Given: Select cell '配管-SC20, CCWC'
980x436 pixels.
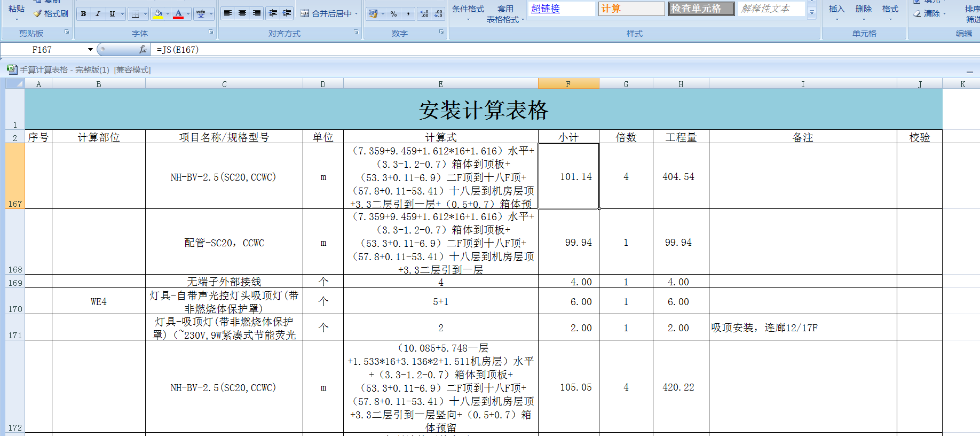Looking at the screenshot, I should pos(224,242).
